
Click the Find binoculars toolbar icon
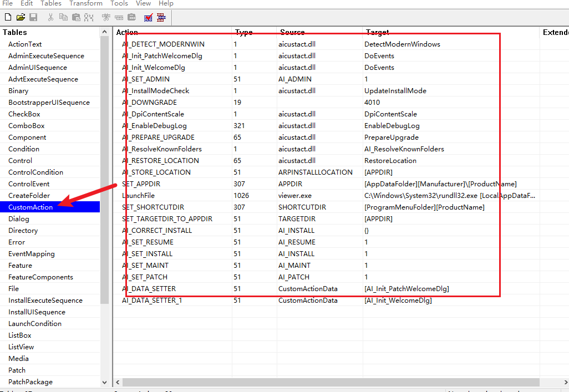tap(89, 18)
